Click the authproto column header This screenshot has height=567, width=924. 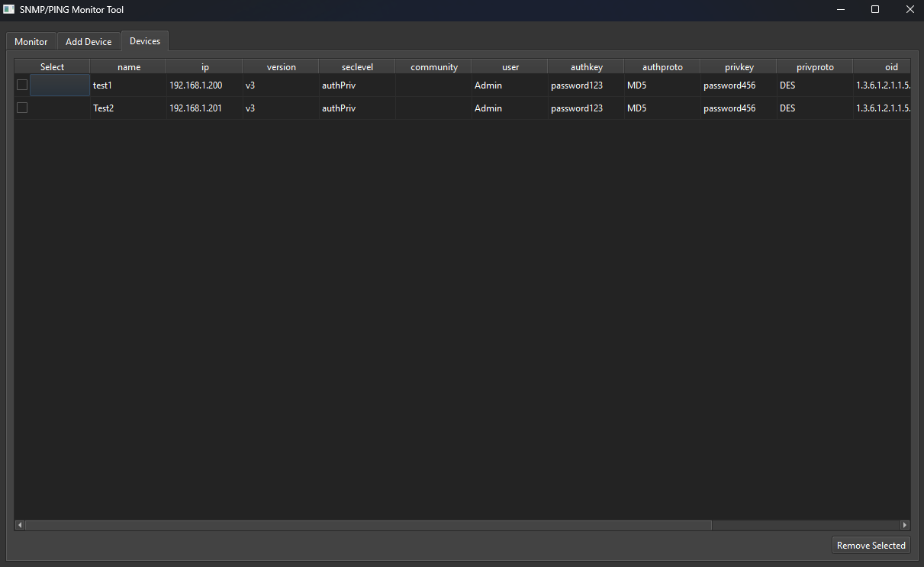(662, 66)
